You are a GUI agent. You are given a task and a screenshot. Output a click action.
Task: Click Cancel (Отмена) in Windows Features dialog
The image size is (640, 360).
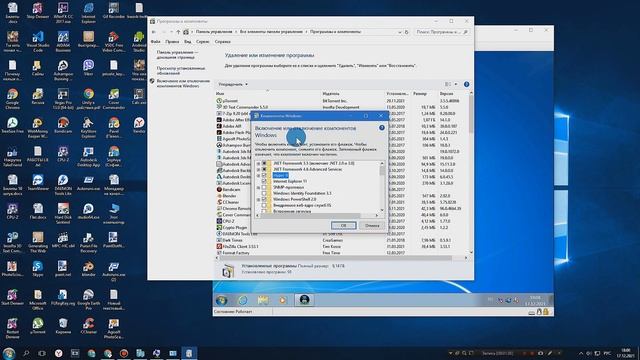372,225
